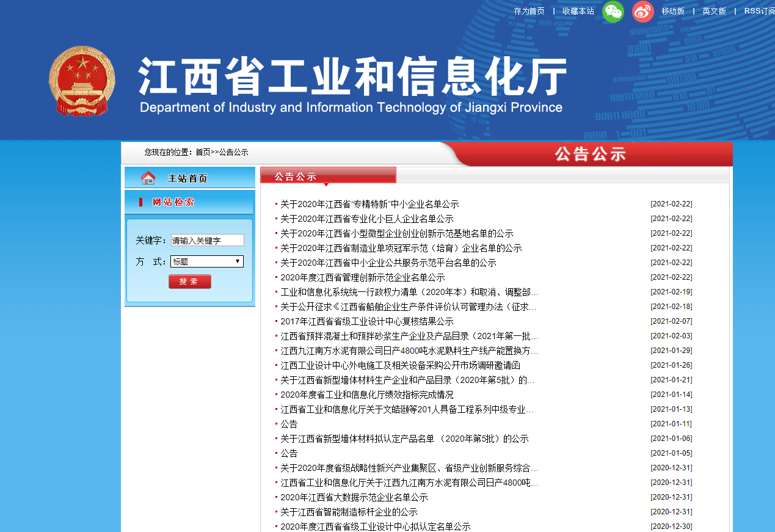This screenshot has width=775, height=532.
Task: Click the 江西省工业和信息化厅 site title
Action: [352, 76]
